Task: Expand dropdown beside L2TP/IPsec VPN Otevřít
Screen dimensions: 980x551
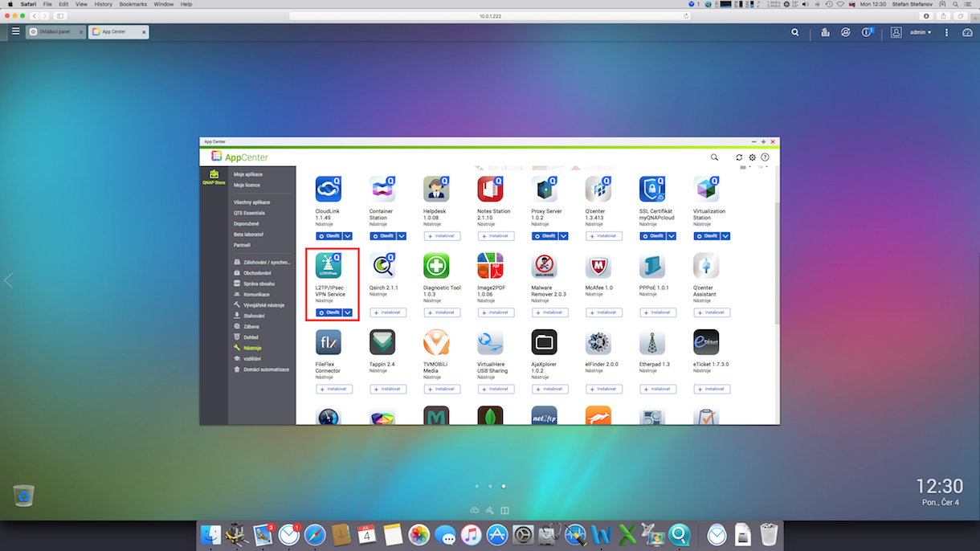Action: [x=348, y=312]
